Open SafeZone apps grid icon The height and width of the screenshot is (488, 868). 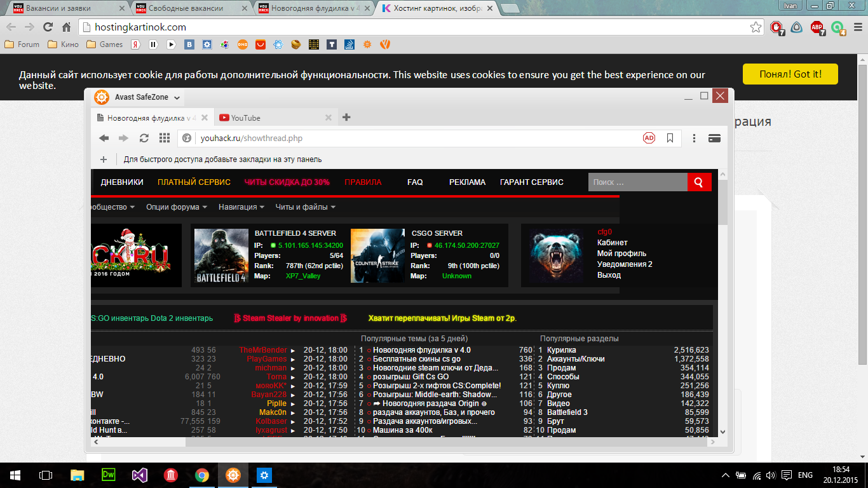pyautogui.click(x=165, y=138)
